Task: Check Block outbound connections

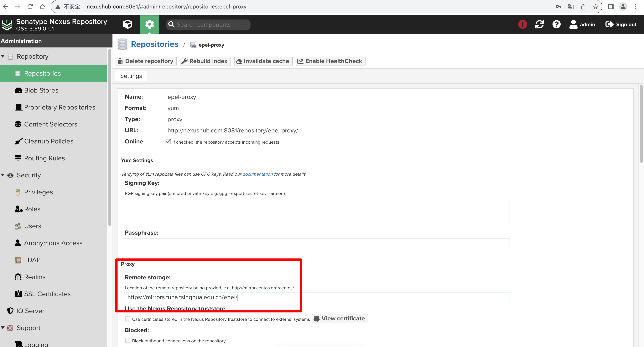Action: point(127,340)
